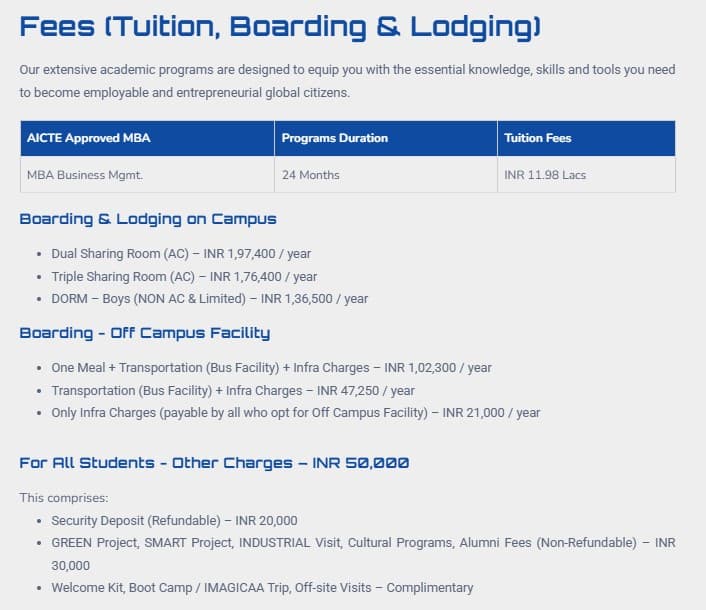Click the Boarding & Lodging on Campus heading
706x610 pixels.
click(x=148, y=219)
